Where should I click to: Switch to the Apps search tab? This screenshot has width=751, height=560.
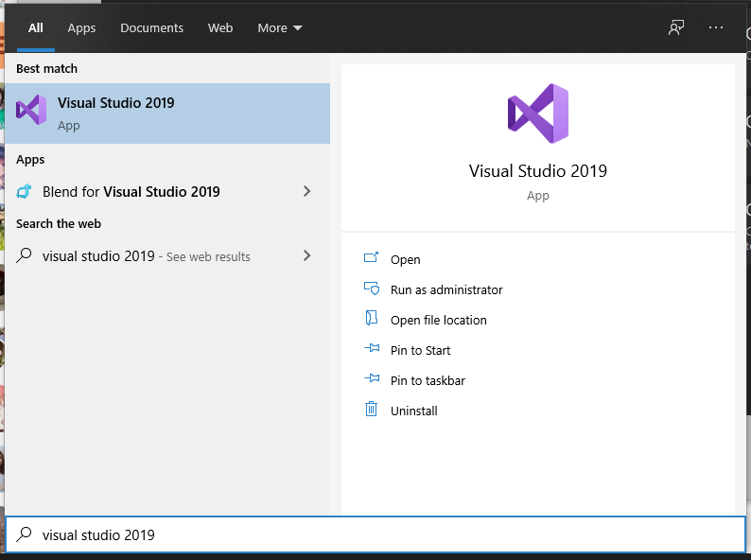pos(81,27)
